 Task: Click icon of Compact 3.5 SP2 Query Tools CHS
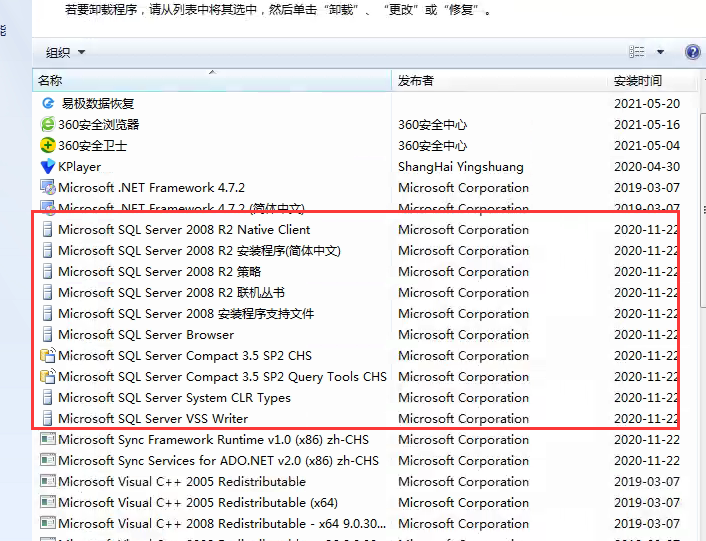tap(48, 376)
